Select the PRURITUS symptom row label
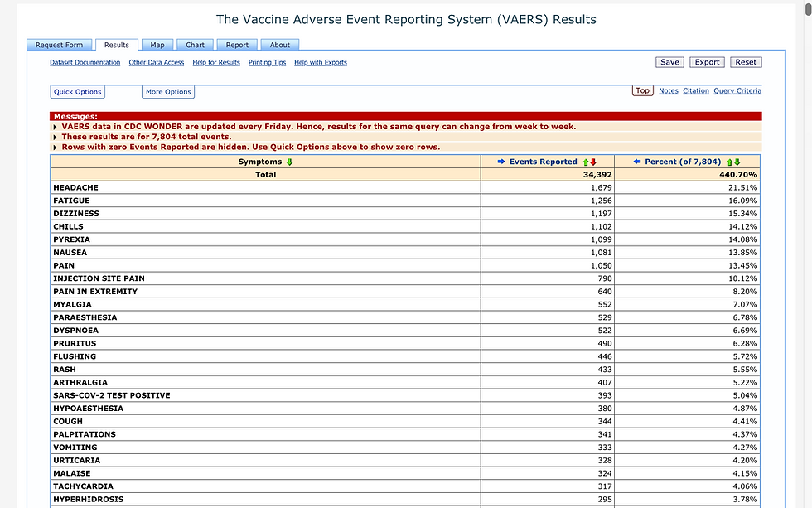This screenshot has height=508, width=812. point(75,343)
